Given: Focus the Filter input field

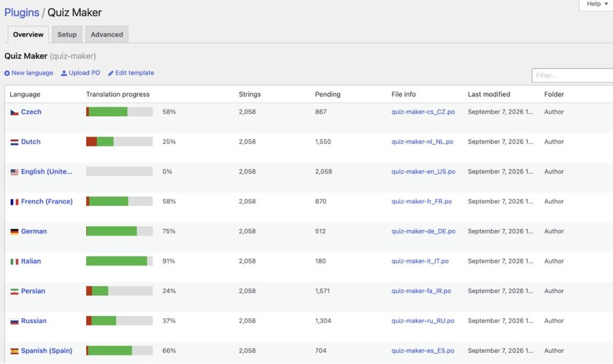Looking at the screenshot, I should [572, 75].
